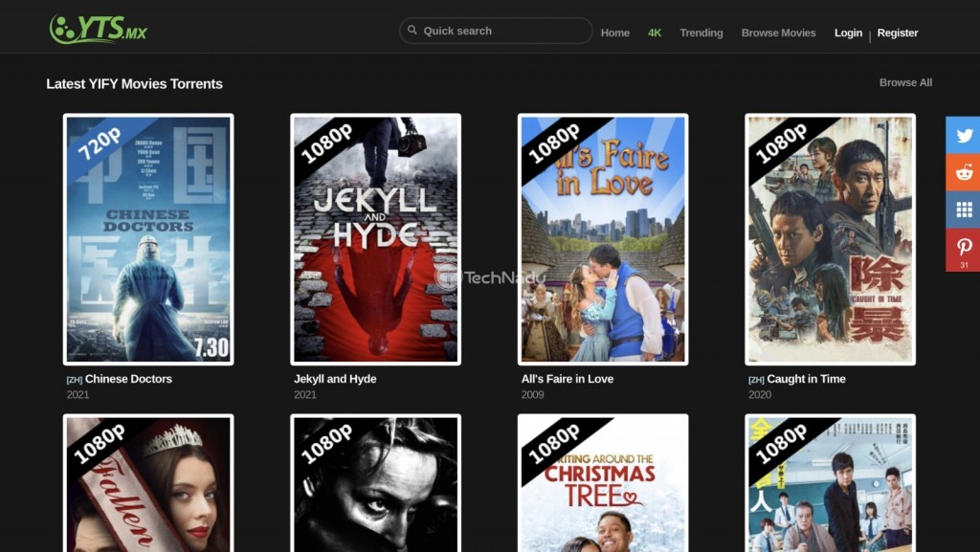Focus the Quick search field
Image resolution: width=980 pixels, height=552 pixels.
point(496,31)
